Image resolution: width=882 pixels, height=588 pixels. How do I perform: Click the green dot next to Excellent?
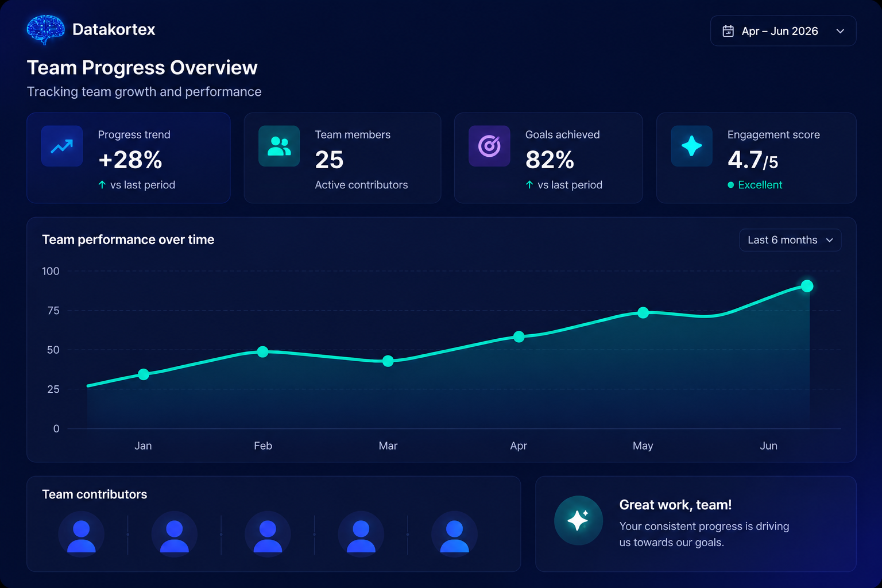click(x=730, y=185)
